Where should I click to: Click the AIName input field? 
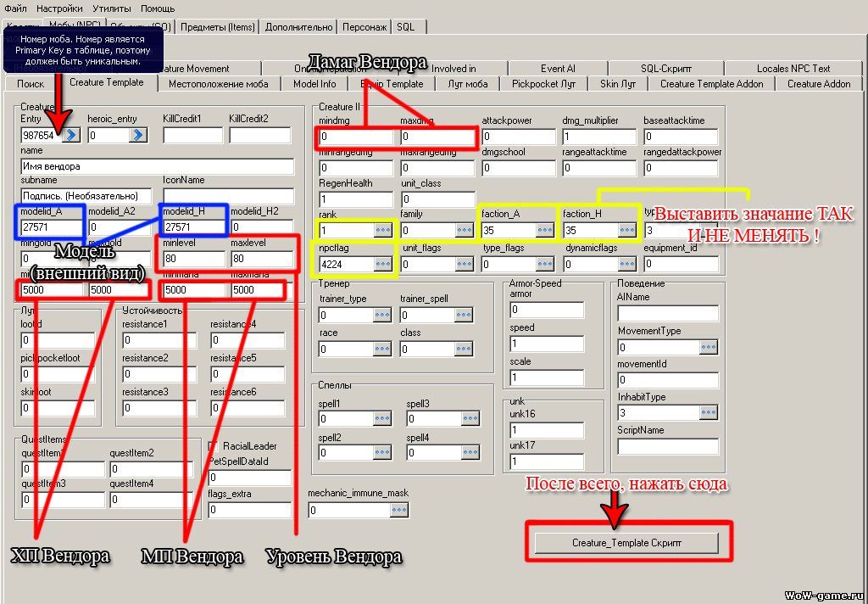(x=668, y=313)
